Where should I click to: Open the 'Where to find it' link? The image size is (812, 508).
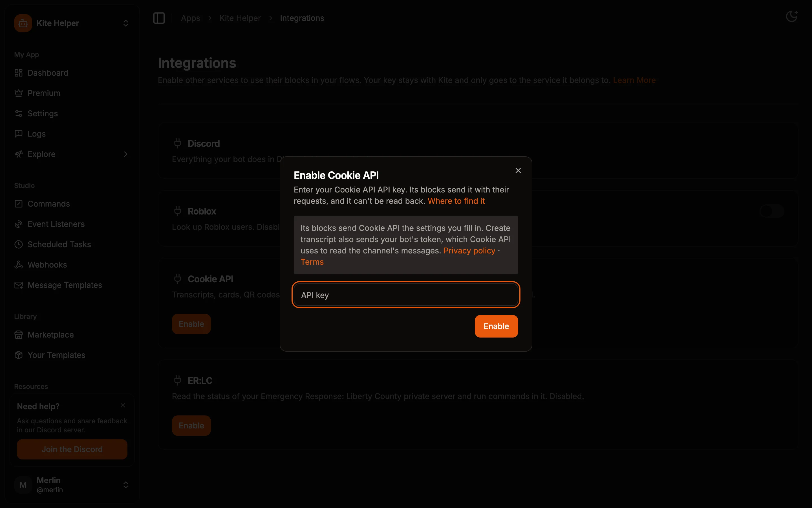coord(456,201)
